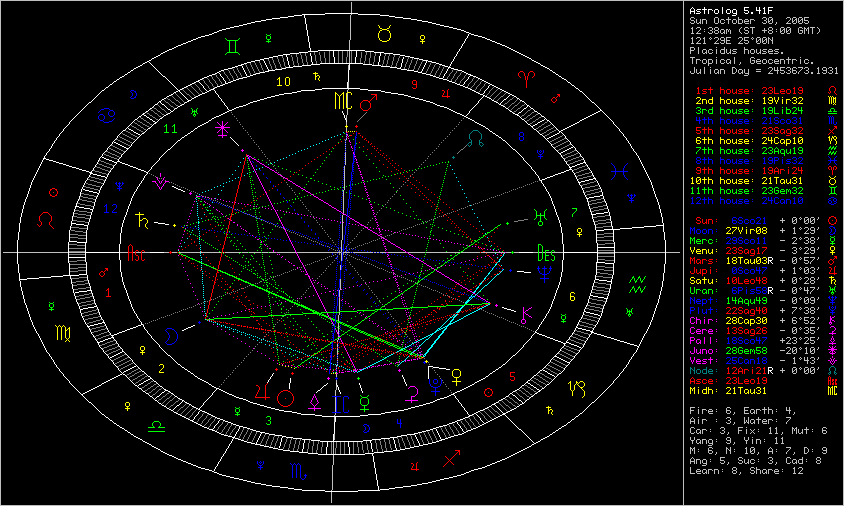This screenshot has height=506, width=844.
Task: Select the Sagittarius arrow in the zodiac ring
Action: pyautogui.click(x=452, y=458)
